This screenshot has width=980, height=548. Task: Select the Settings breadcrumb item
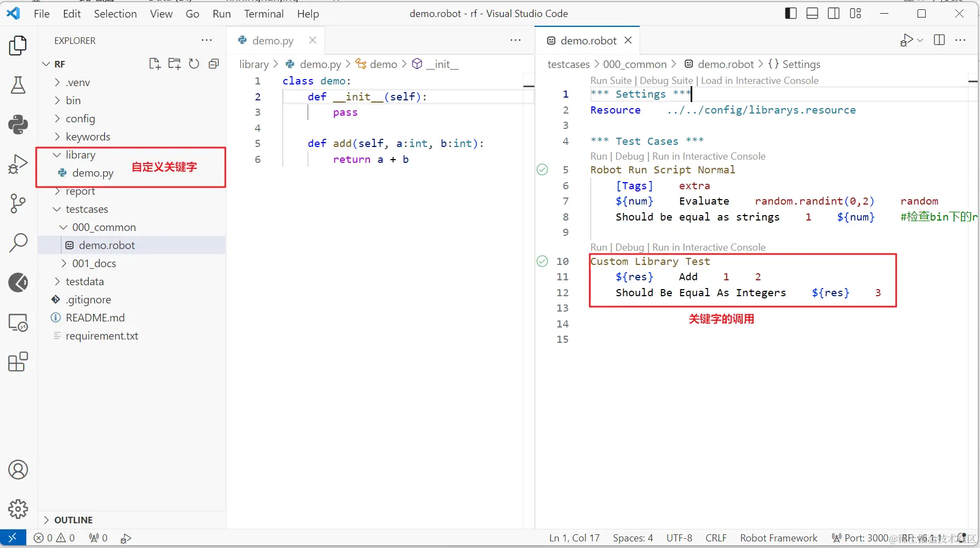(794, 64)
